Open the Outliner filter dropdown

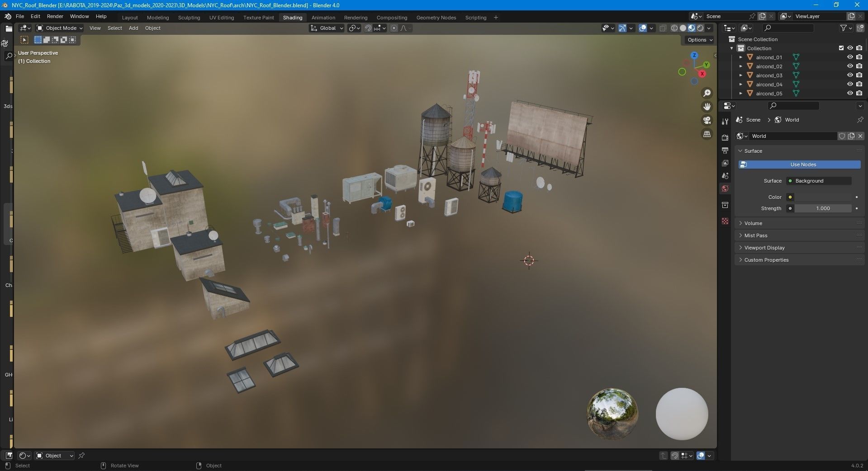coord(846,28)
